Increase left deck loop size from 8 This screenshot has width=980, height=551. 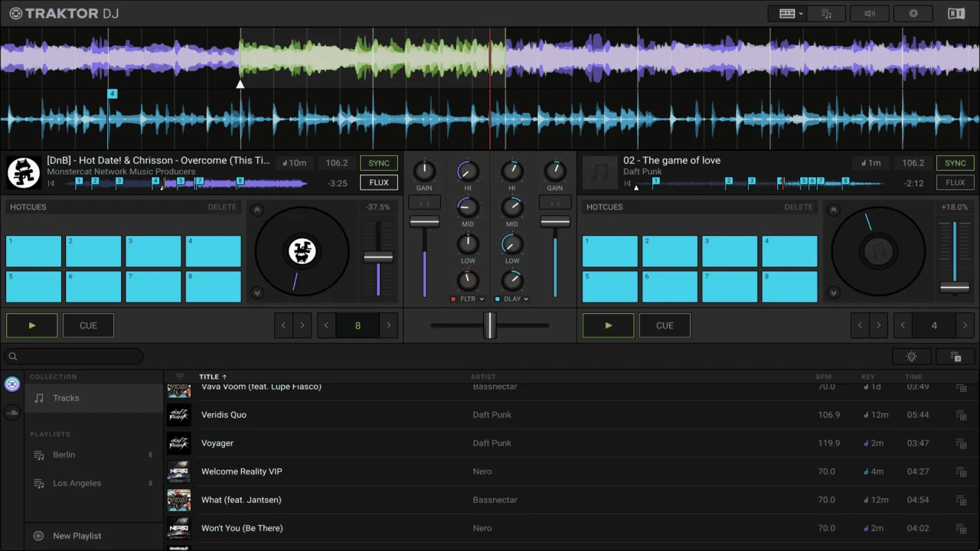(x=389, y=325)
